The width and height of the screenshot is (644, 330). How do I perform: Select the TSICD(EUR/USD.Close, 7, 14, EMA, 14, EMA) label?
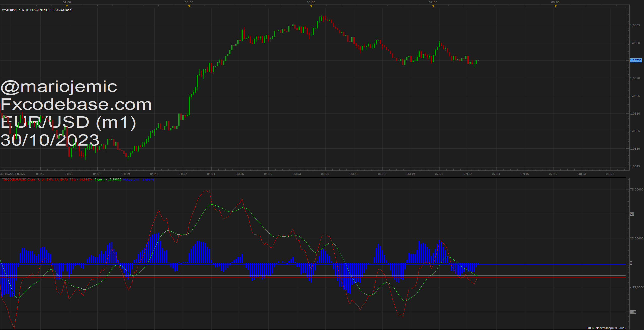35,179
